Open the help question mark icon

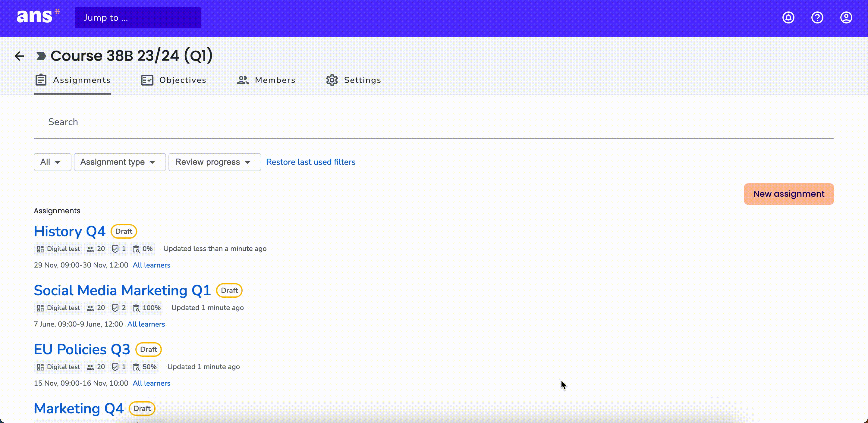[817, 17]
